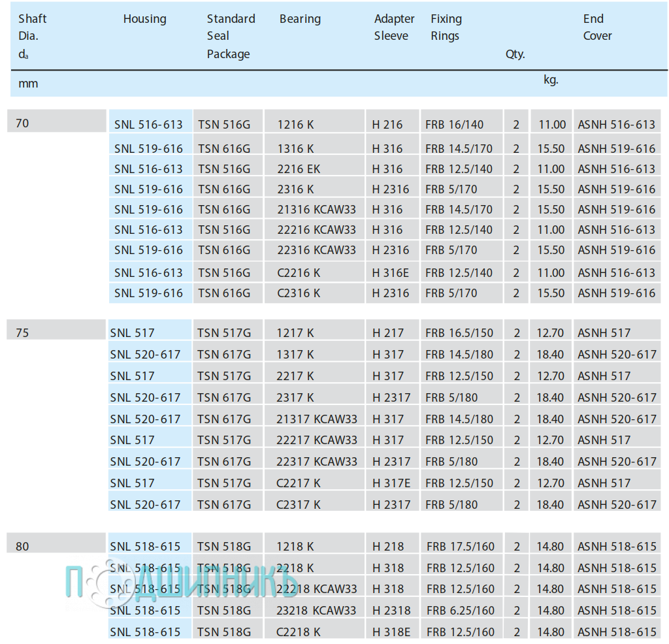669x644 pixels.
Task: Select bearing cell "22218 KCAW33"
Action: 315,587
